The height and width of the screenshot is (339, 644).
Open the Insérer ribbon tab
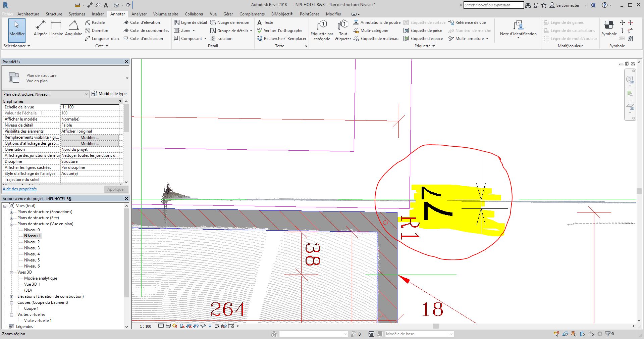[98, 14]
